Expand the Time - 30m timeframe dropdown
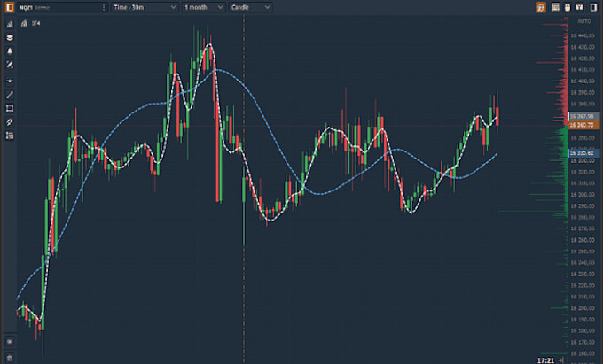This screenshot has width=603, height=364. (x=144, y=7)
